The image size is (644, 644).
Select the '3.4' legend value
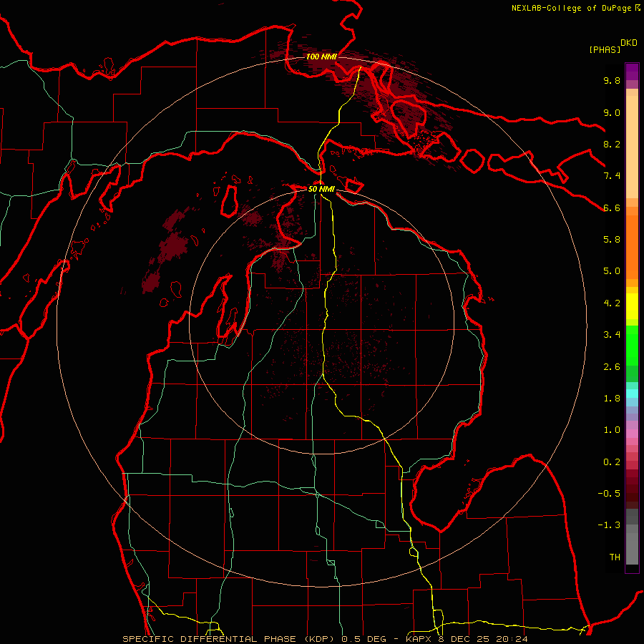pyautogui.click(x=612, y=335)
